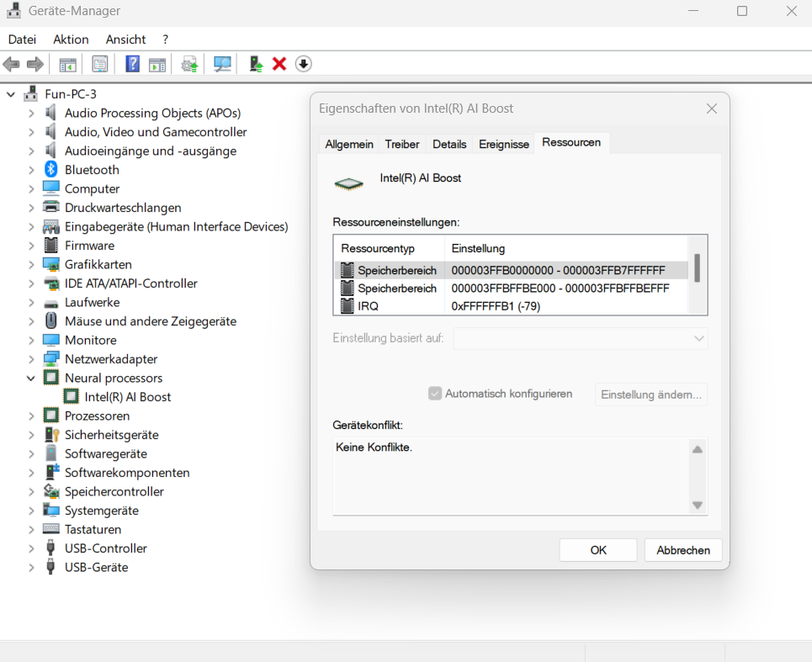Expand the Bluetooth category
812x662 pixels.
click(31, 170)
